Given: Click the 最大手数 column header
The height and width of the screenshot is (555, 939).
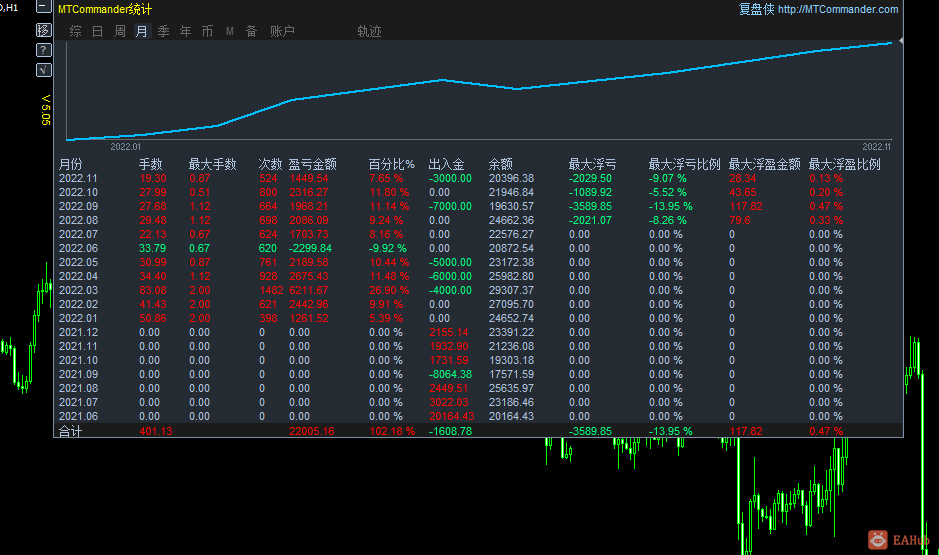Looking at the screenshot, I should (213, 164).
